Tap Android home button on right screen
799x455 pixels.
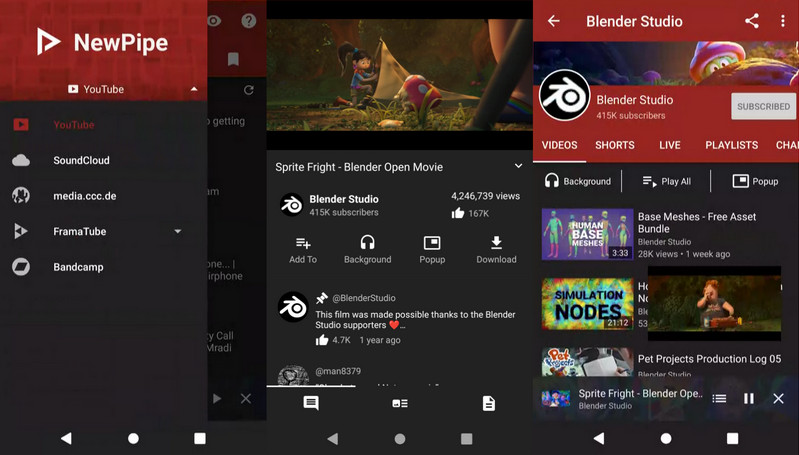click(666, 438)
